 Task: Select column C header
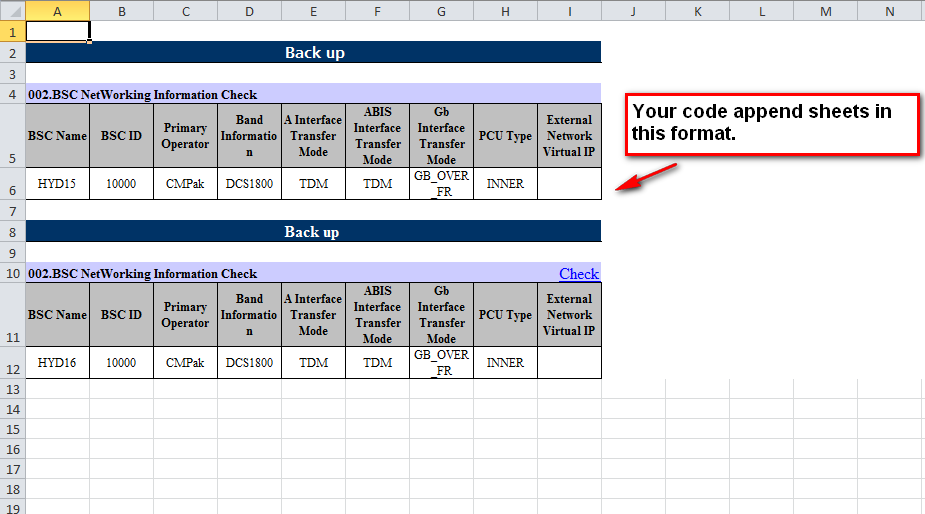tap(186, 11)
